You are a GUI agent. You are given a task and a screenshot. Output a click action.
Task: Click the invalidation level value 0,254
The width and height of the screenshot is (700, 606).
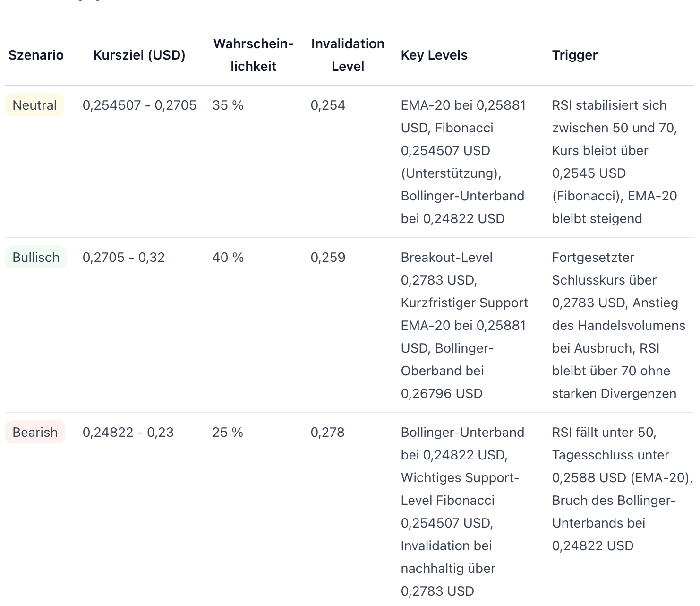pos(328,105)
